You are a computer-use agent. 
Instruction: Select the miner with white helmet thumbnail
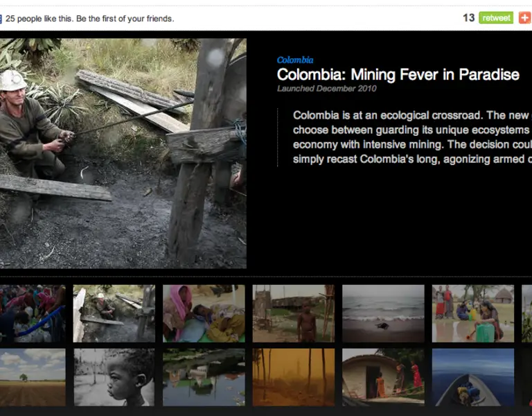[x=114, y=313]
